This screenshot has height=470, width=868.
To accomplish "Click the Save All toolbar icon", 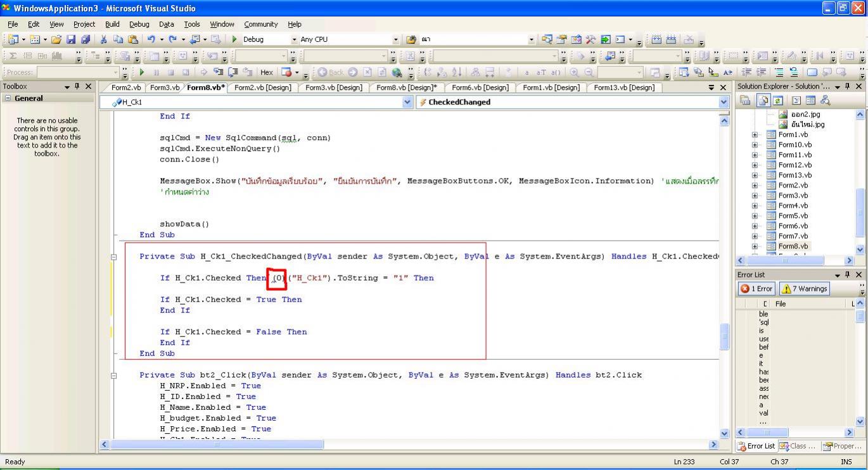I will [x=85, y=39].
